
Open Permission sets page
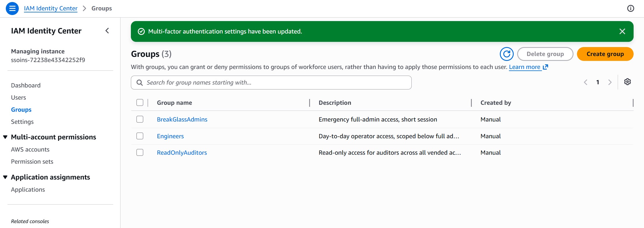[x=32, y=162]
